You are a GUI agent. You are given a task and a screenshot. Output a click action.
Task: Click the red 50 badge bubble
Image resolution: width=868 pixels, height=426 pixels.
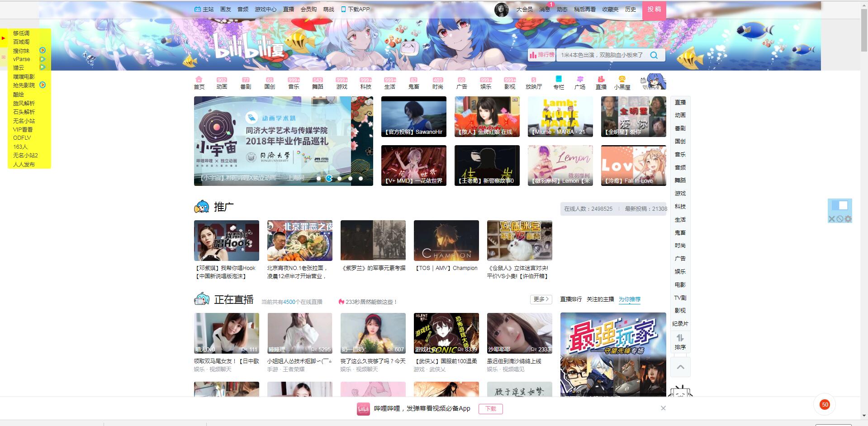point(825,404)
